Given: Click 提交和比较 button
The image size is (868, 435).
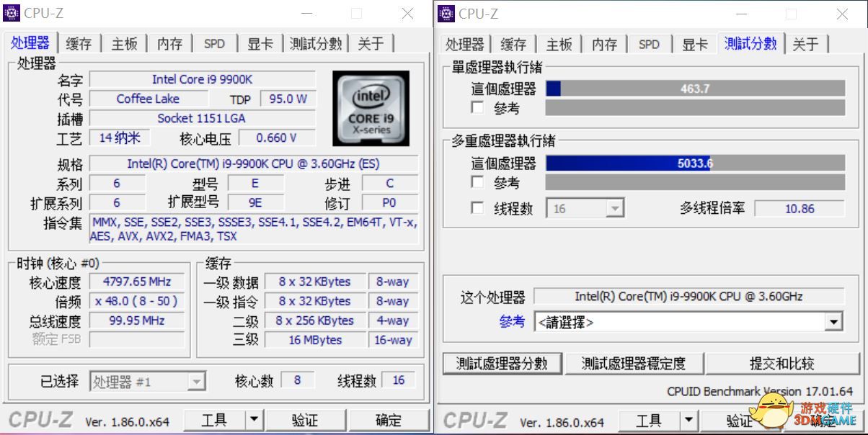Looking at the screenshot, I should (x=781, y=364).
